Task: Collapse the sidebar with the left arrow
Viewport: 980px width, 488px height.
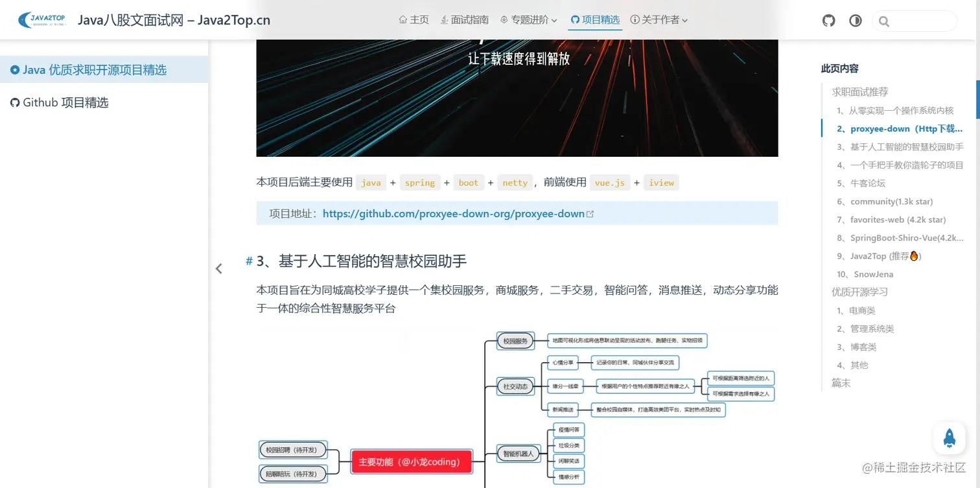Action: click(x=218, y=268)
